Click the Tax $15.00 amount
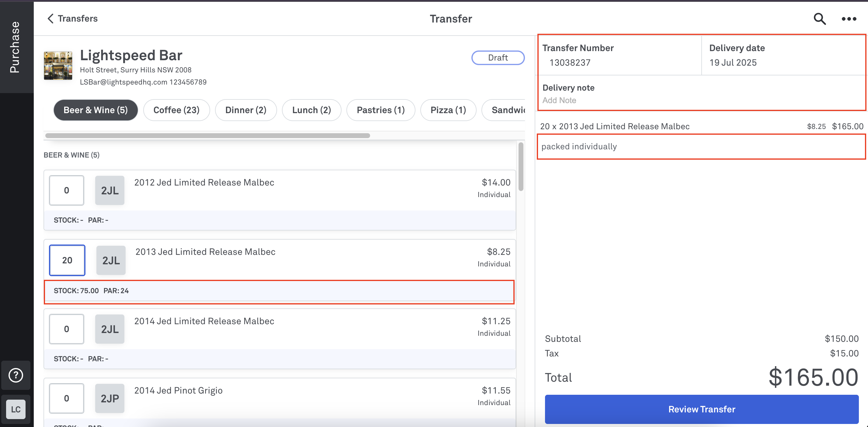868x427 pixels. pyautogui.click(x=844, y=353)
